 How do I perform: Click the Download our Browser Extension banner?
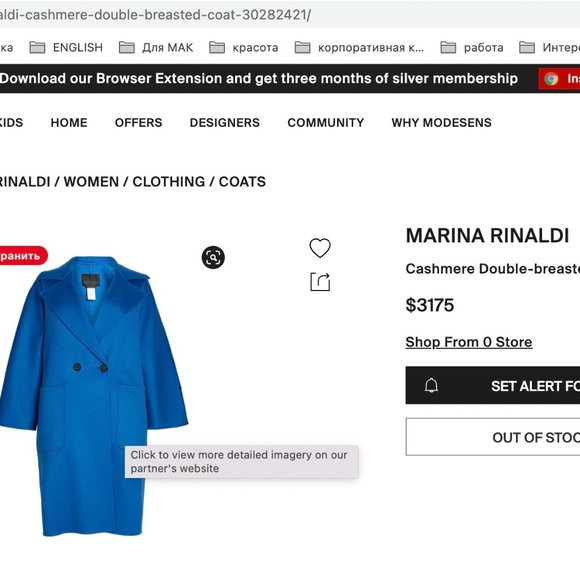(259, 78)
